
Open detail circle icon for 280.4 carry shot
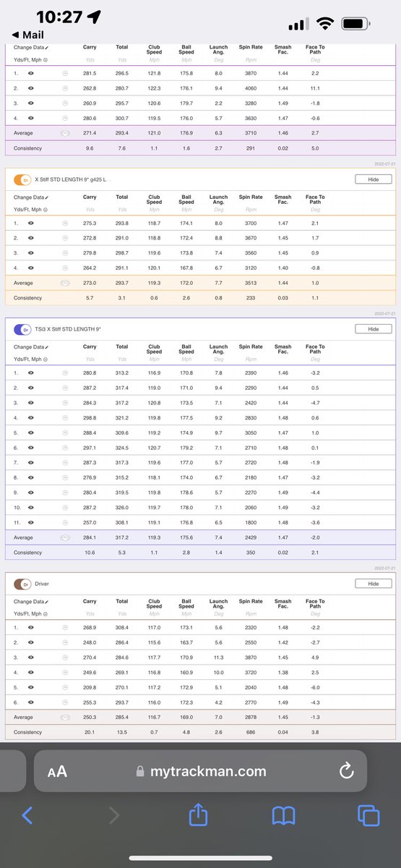[x=66, y=493]
